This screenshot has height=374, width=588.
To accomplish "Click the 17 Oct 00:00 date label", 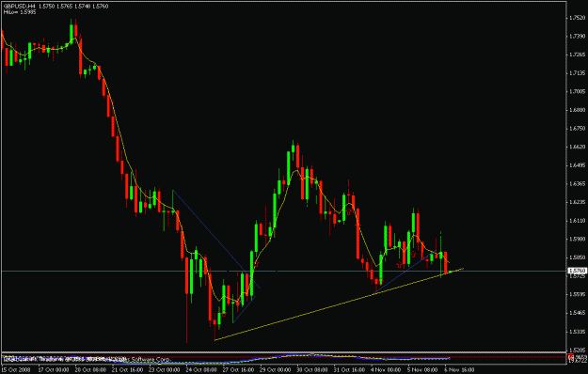I will 53,370.
